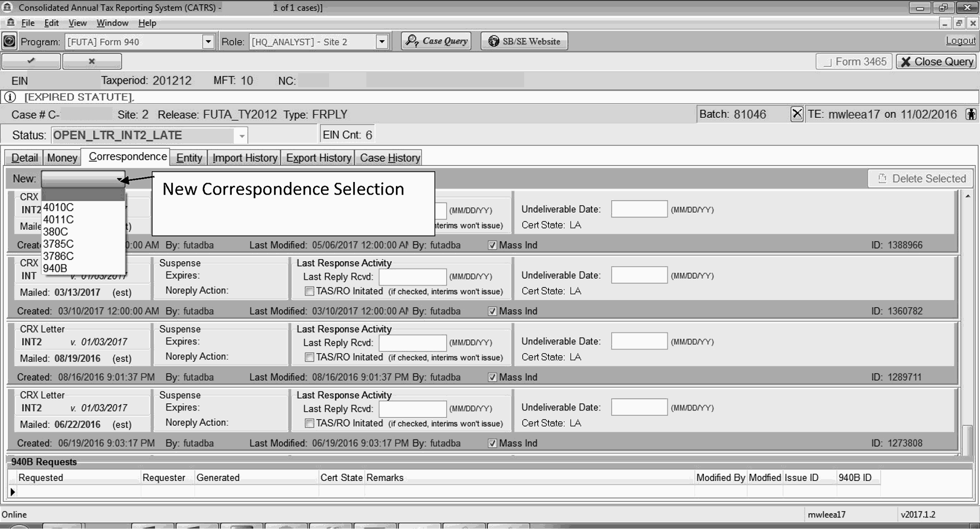Screen dimensions: 980x529
Task: Click the info icon by EXPIRED STATUTE
Action: [10, 97]
